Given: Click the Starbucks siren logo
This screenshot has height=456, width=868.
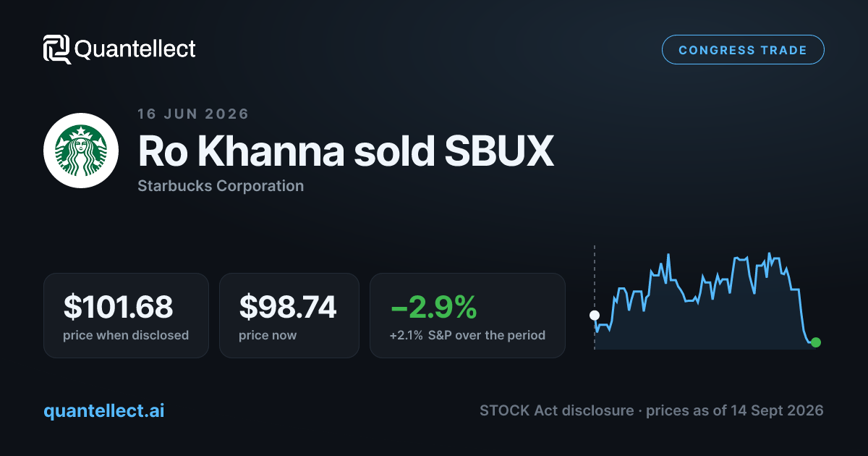Looking at the screenshot, I should [81, 151].
